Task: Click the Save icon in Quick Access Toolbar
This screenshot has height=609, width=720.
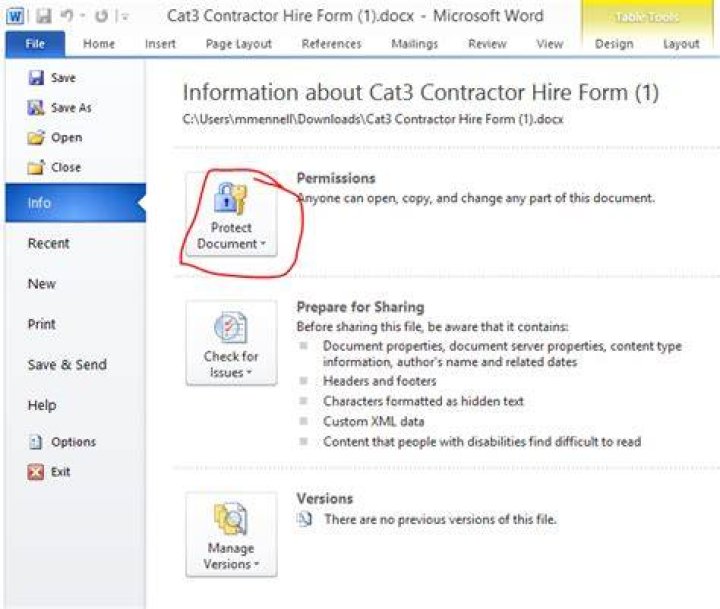Action: point(43,17)
